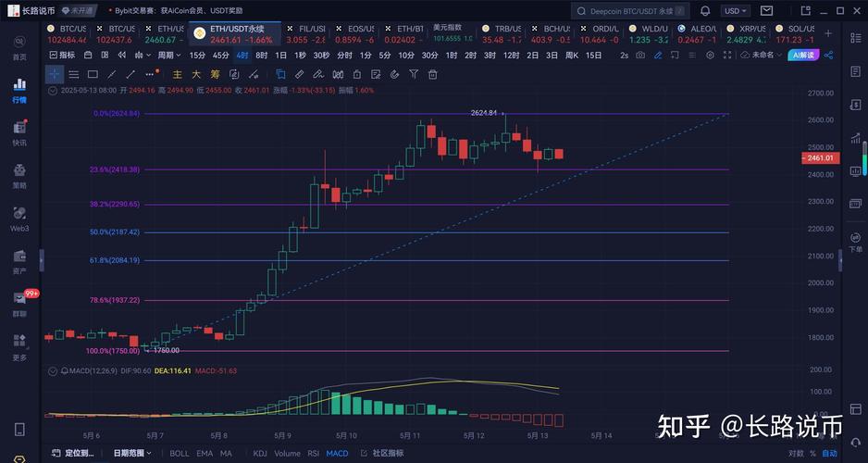Screen dimensions: 868x463
Task: Lock drawings with the padlock icon
Action: point(357,74)
